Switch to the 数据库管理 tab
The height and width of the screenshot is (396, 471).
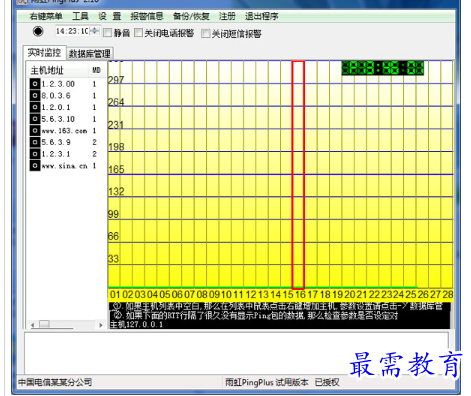(89, 53)
